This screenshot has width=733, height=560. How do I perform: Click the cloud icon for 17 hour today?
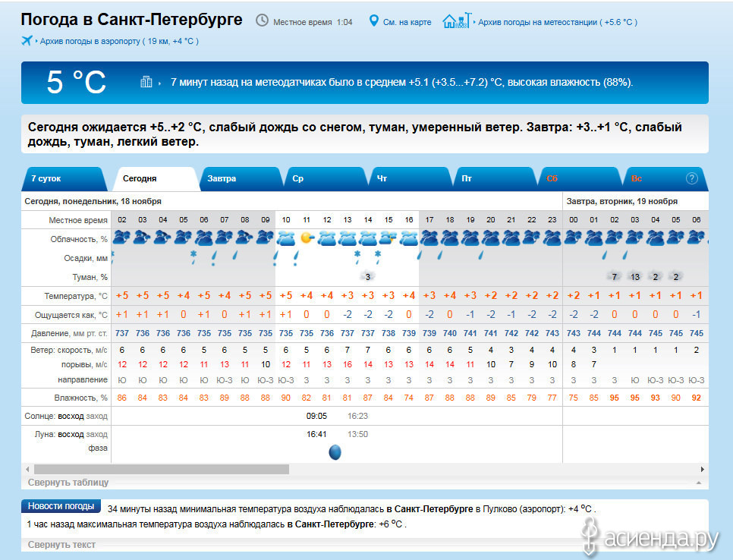tap(429, 238)
